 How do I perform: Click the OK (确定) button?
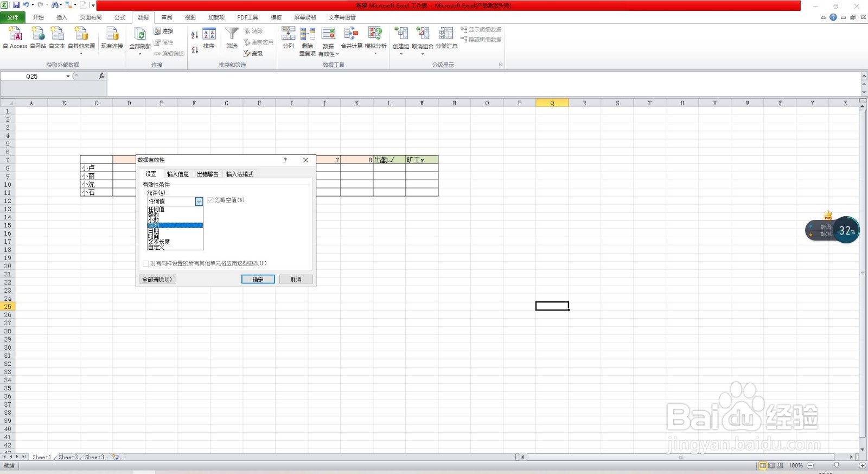(x=258, y=279)
